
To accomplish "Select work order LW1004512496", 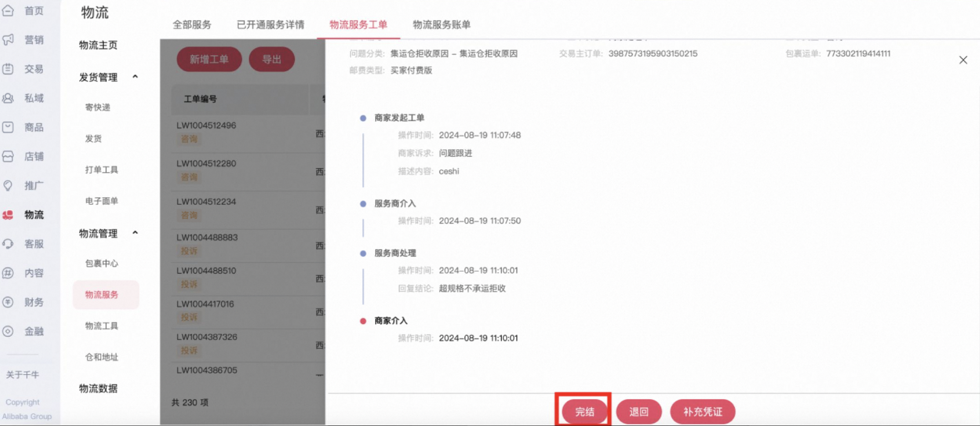I will [x=206, y=125].
